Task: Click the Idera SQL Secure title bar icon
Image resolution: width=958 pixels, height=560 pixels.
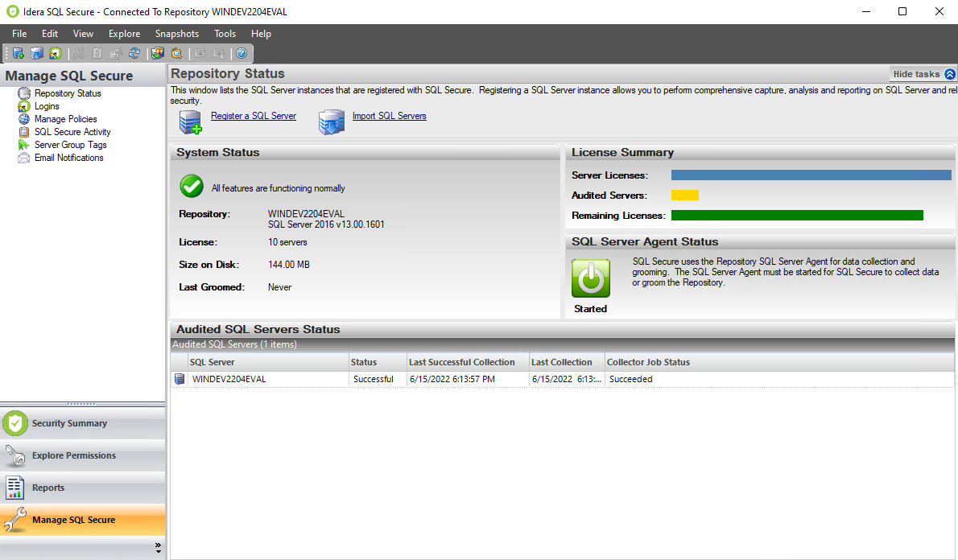Action: pos(12,11)
